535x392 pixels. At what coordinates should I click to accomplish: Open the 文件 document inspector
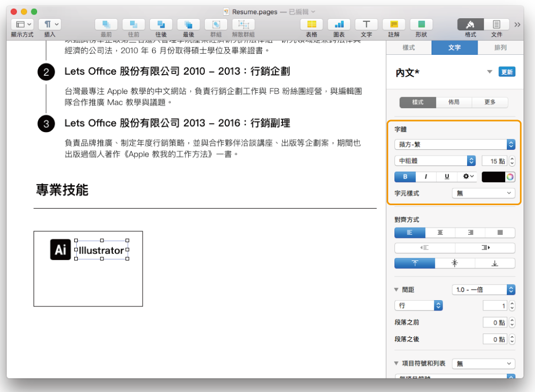pos(496,25)
